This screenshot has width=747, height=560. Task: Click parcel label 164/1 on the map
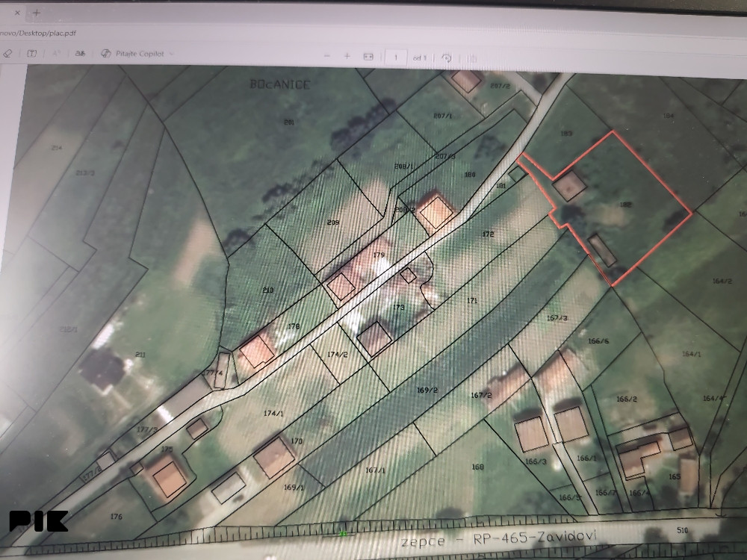[x=691, y=354]
